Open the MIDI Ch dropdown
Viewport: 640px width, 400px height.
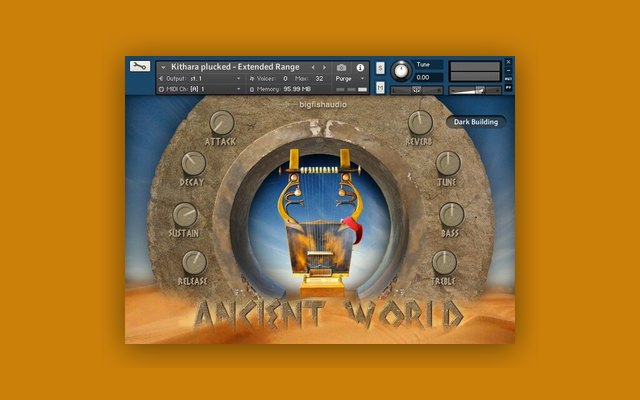tap(200, 89)
